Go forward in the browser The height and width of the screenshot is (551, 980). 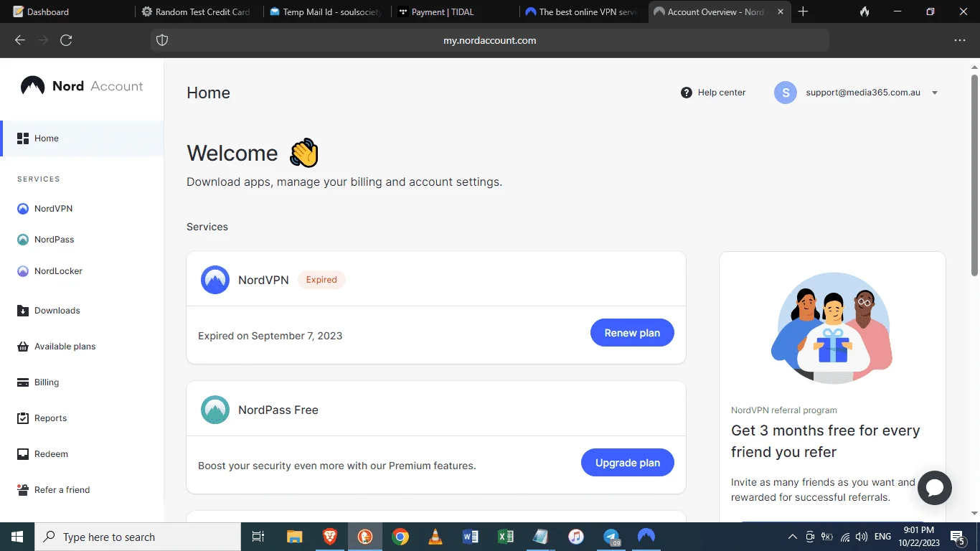point(43,40)
